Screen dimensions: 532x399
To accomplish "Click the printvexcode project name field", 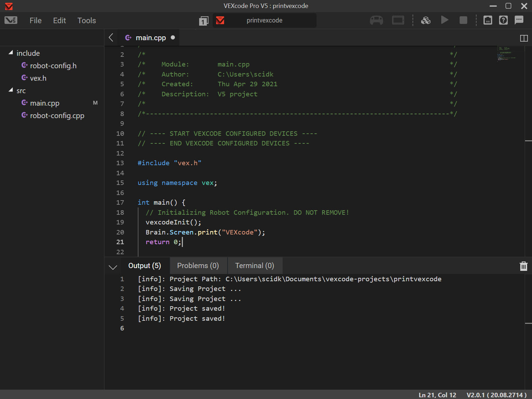I will click(264, 20).
